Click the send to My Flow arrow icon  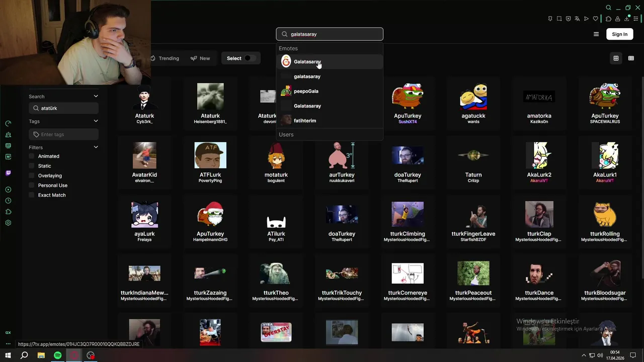tap(586, 19)
